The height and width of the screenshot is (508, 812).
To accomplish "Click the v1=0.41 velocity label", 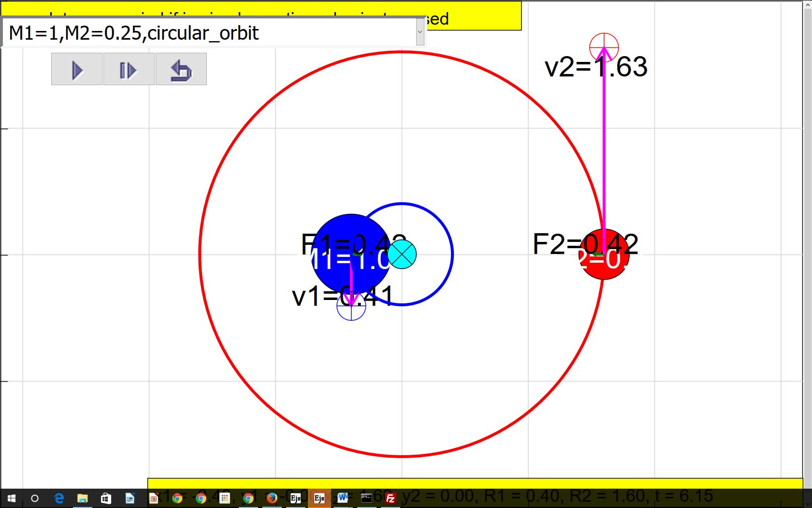I will point(344,296).
